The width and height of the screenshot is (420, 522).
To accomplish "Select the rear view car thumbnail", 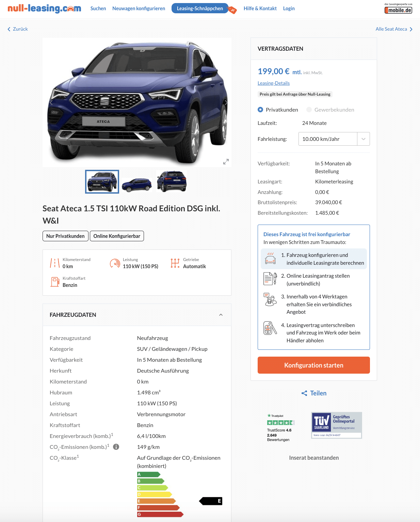I will (172, 182).
